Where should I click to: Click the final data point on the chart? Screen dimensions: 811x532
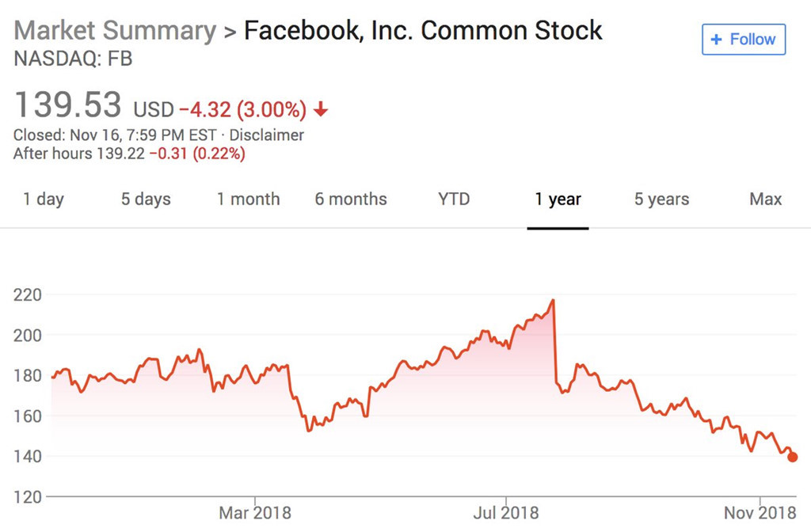791,457
